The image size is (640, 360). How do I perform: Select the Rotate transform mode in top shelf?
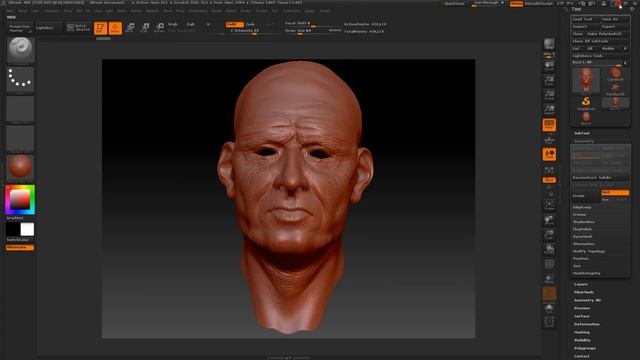coord(160,28)
